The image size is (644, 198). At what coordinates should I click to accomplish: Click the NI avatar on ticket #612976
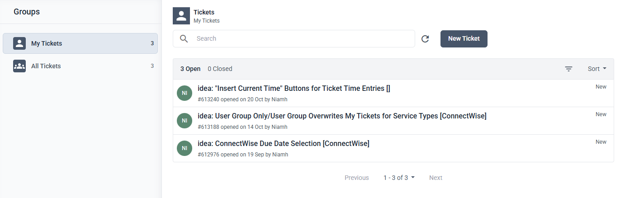(x=185, y=148)
